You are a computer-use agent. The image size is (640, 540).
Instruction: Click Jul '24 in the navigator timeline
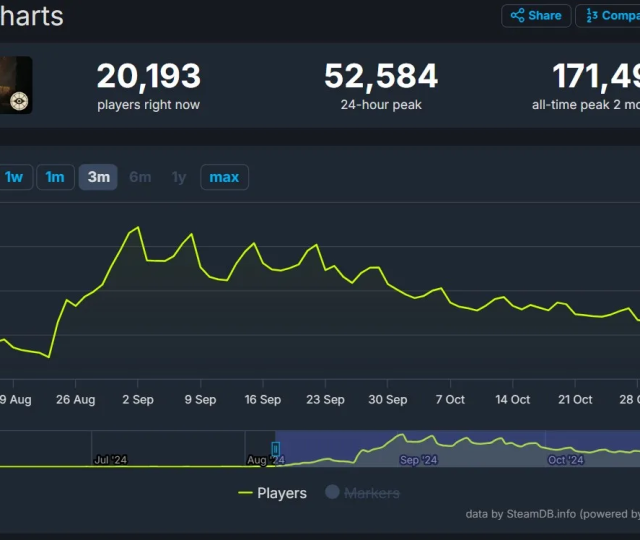coord(110,460)
